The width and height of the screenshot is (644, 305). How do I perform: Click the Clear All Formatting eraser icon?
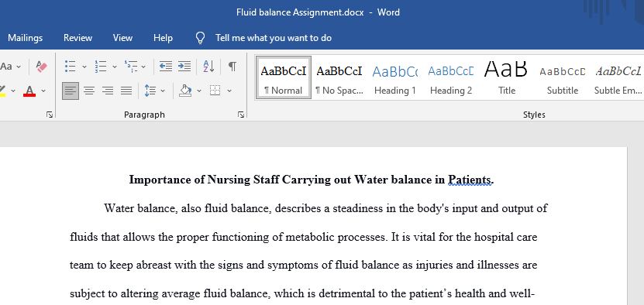tap(42, 67)
